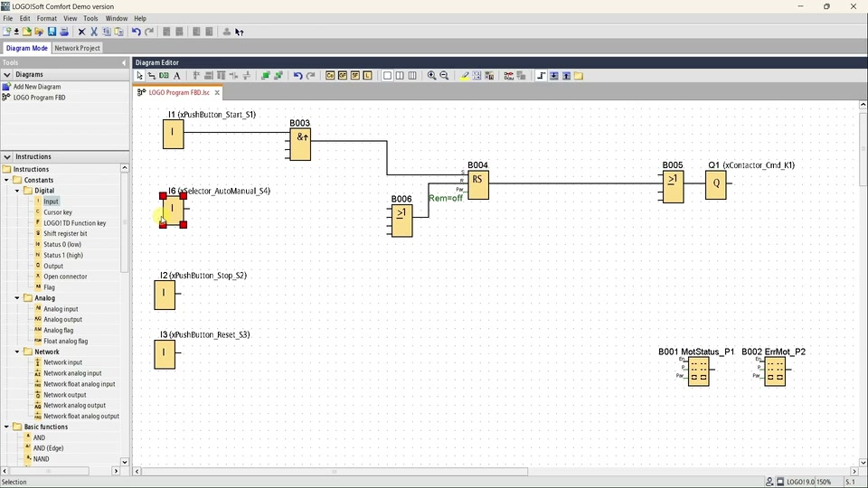Viewport: 868px width, 488px height.
Task: Close the LOGO Program FBD.lsc tab
Action: tap(217, 92)
